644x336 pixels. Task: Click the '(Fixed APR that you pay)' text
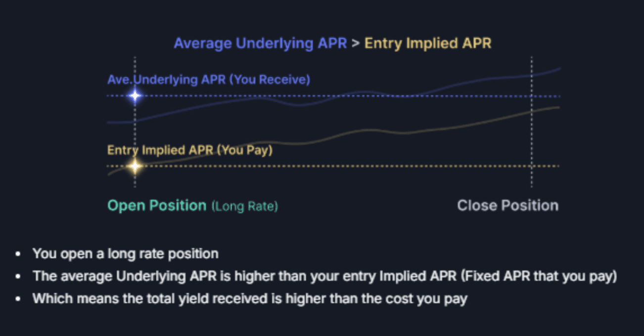(539, 276)
